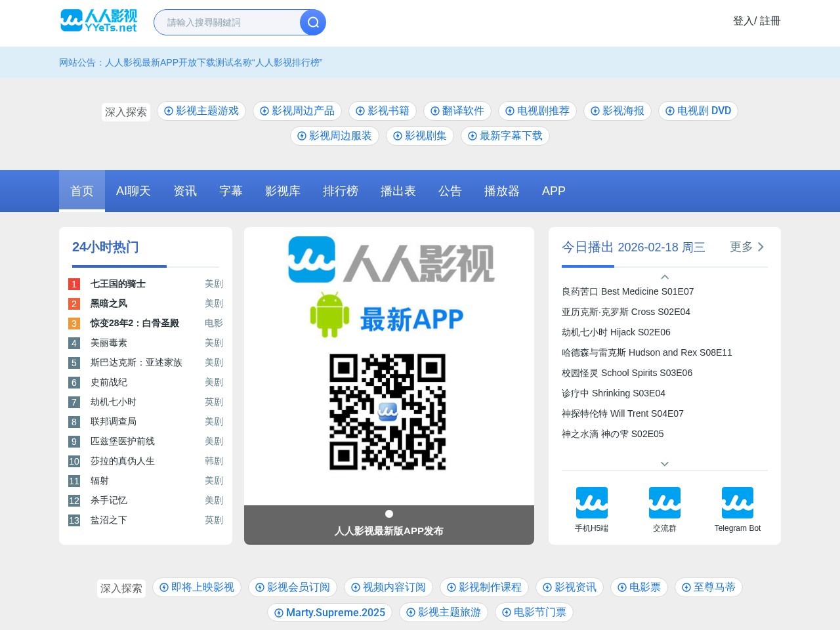The height and width of the screenshot is (630, 840).
Task: Open the 手机H5端 icon
Action: [591, 503]
